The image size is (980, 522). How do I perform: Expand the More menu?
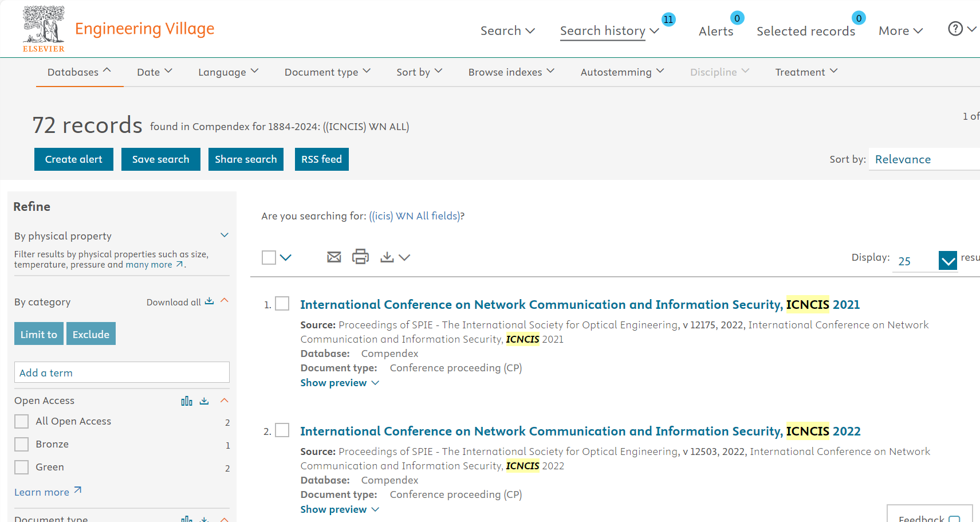[x=900, y=31]
